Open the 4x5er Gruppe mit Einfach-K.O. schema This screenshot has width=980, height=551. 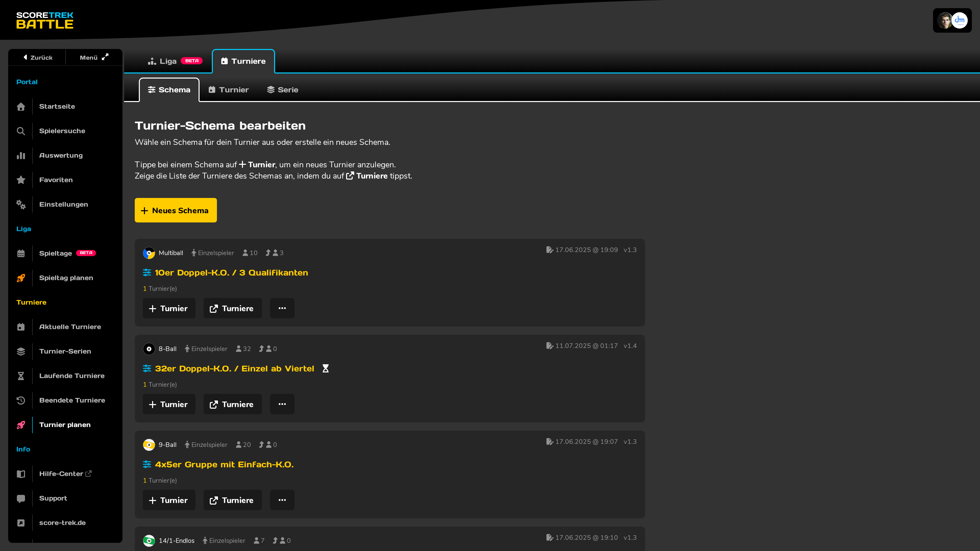coord(224,464)
